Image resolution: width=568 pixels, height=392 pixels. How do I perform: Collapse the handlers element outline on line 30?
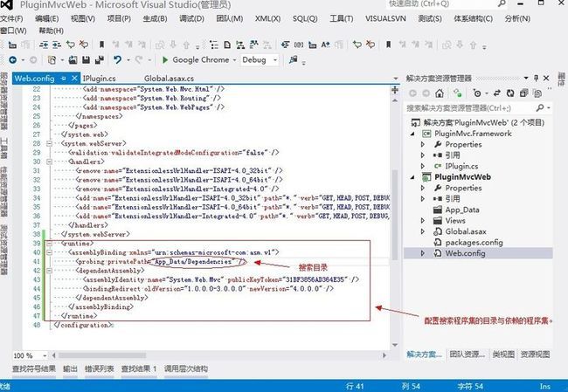click(49, 162)
